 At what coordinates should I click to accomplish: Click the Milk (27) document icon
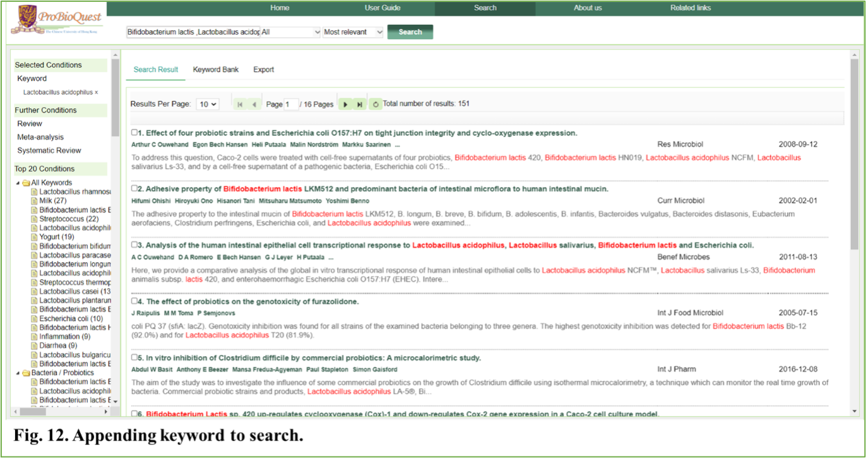tap(34, 201)
